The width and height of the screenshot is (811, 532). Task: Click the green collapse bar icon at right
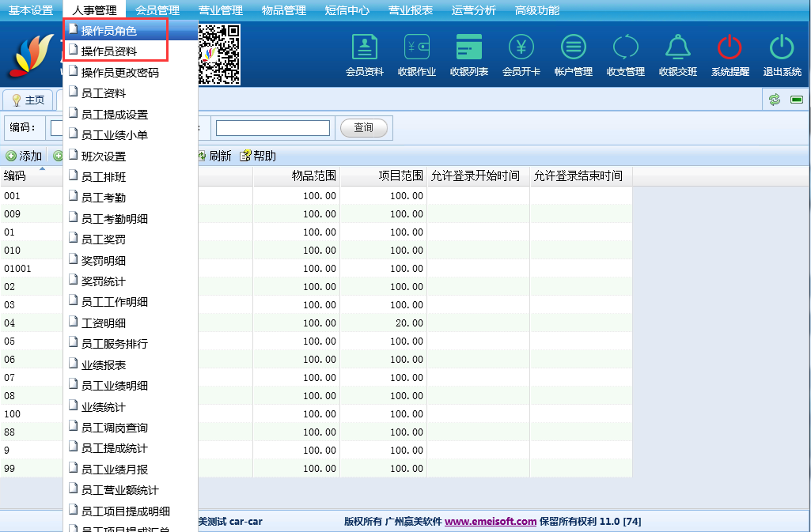(796, 100)
